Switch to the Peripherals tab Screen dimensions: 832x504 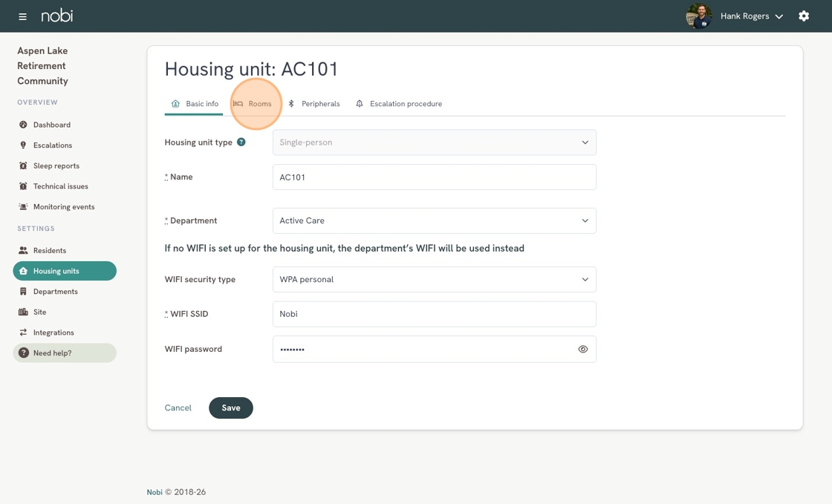(314, 104)
